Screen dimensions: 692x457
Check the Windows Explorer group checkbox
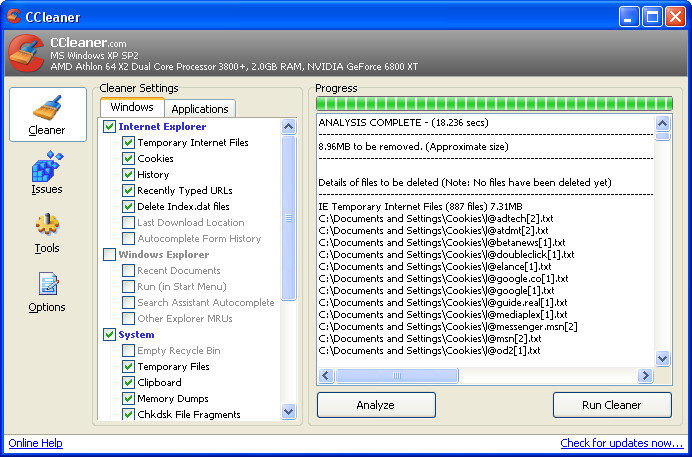pos(109,255)
